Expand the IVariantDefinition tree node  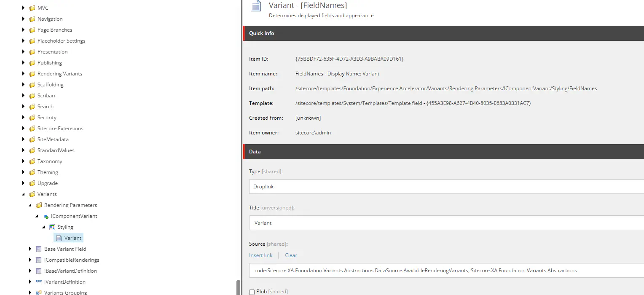point(30,282)
